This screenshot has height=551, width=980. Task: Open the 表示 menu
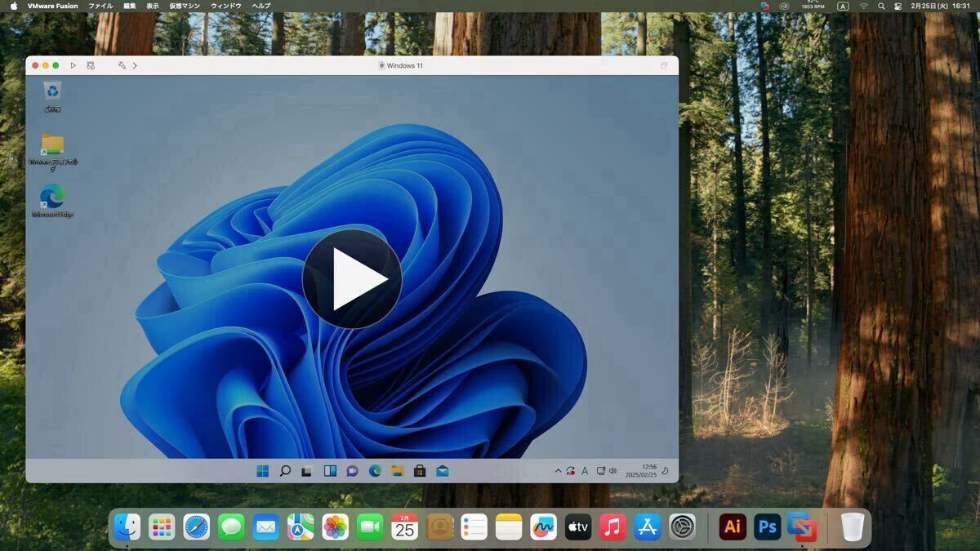coord(153,6)
